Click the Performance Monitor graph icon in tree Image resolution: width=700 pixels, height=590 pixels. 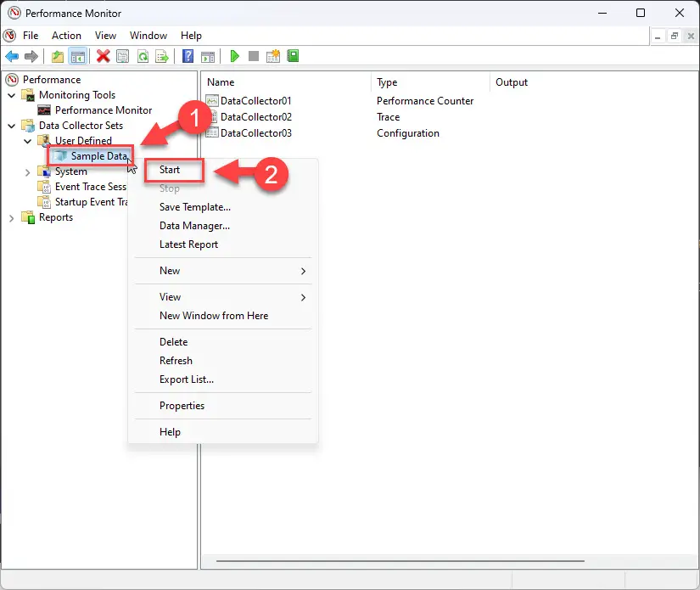click(x=44, y=110)
